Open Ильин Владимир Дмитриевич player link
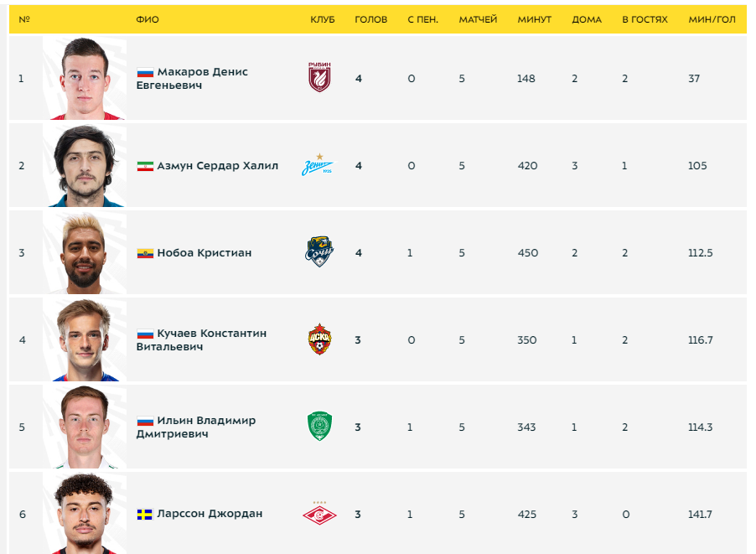 (x=196, y=427)
